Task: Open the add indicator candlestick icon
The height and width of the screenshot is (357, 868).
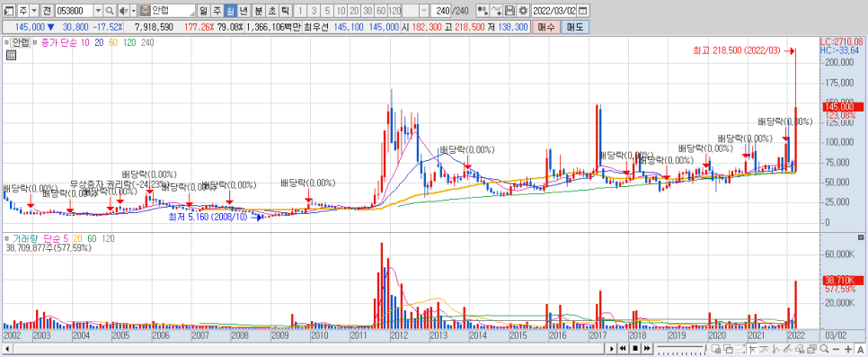Action: pos(483,11)
